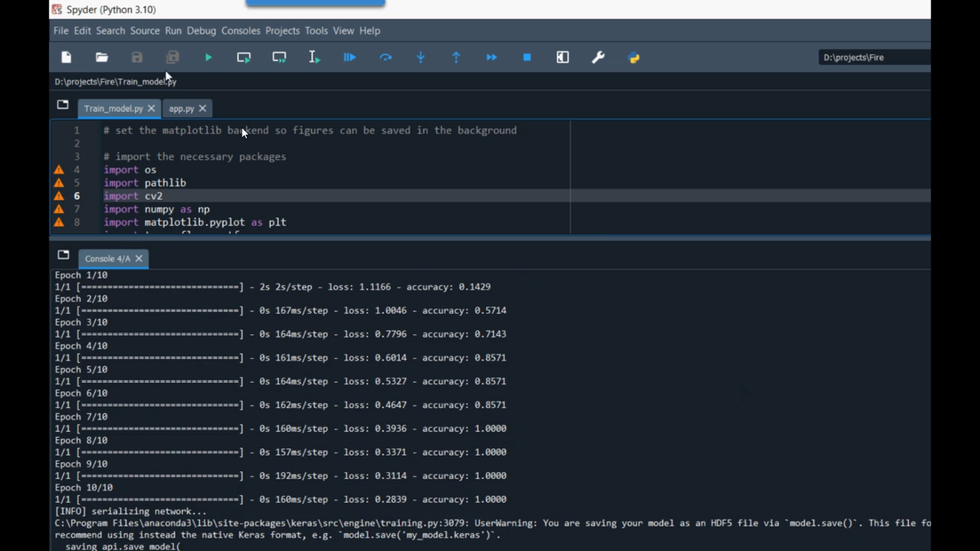Maximize current pane icon
This screenshot has width=980, height=551.
[563, 57]
